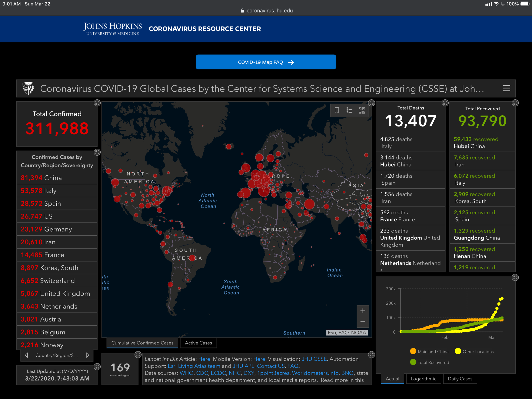Image resolution: width=532 pixels, height=399 pixels.
Task: Maximize the Total Recovered panel
Action: (x=515, y=103)
